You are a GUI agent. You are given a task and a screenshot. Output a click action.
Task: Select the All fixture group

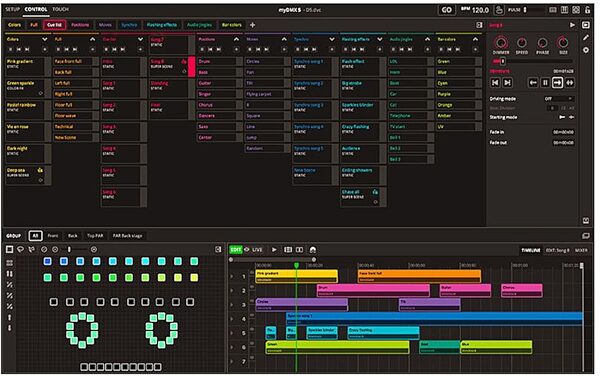tap(36, 236)
